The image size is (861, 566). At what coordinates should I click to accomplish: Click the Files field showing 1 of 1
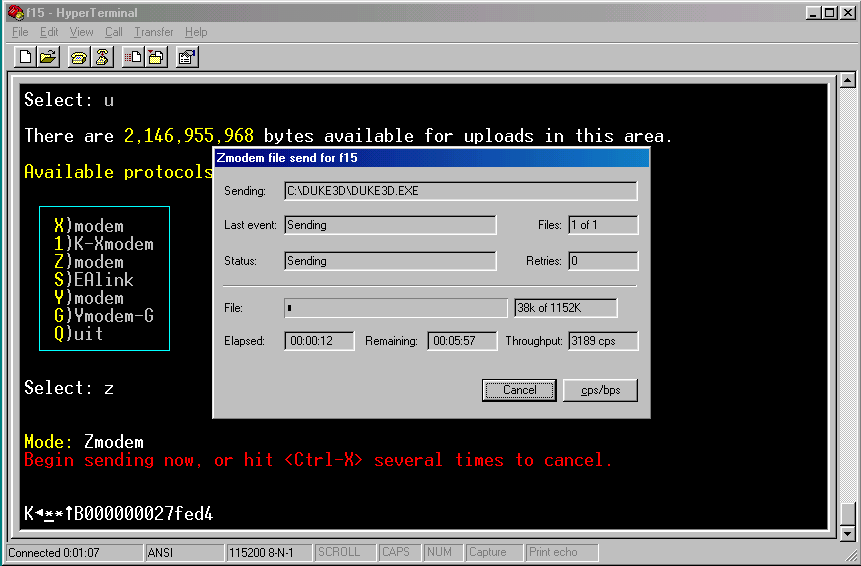pyautogui.click(x=603, y=225)
